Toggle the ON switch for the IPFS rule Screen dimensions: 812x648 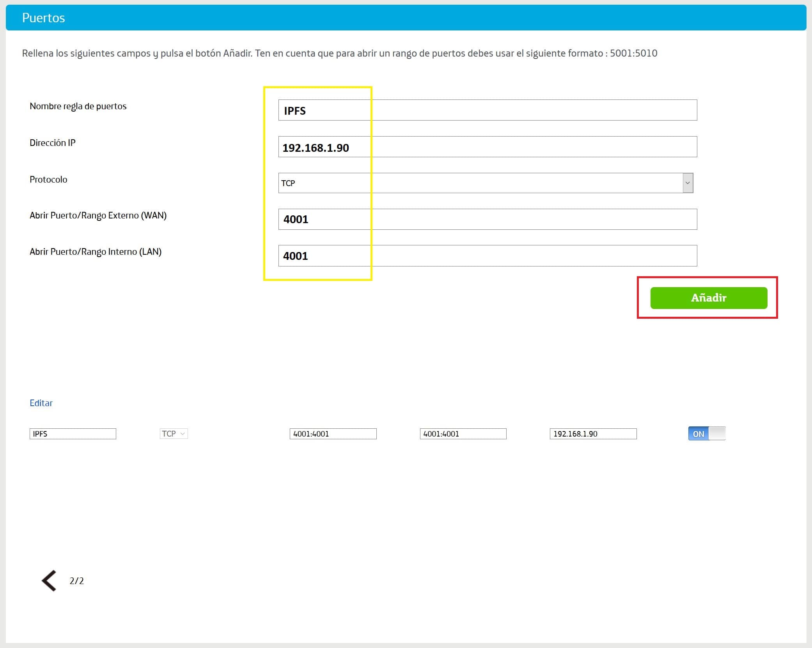pos(706,433)
